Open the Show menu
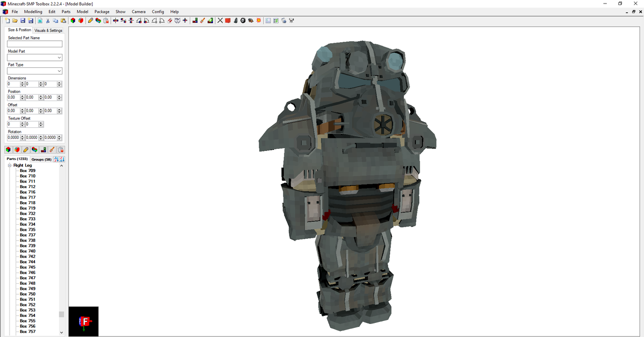 (121, 12)
